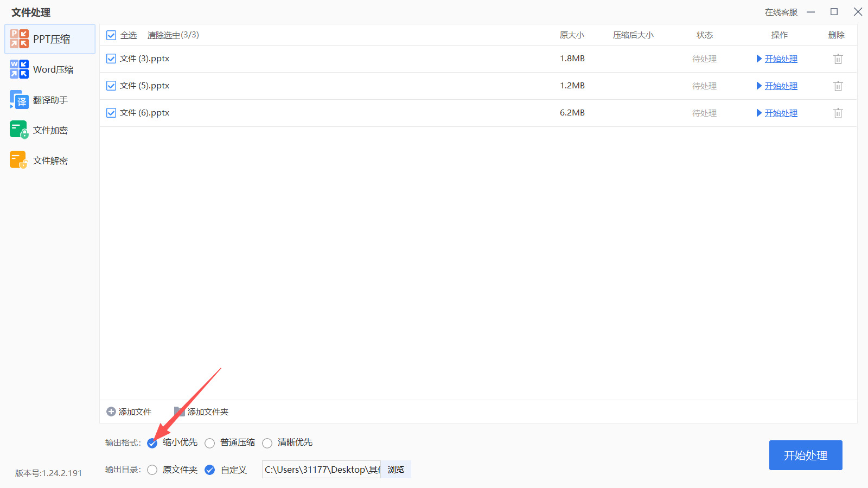Uncheck 文件 (5).pptx checkbox
This screenshot has width=868, height=488.
coord(111,86)
